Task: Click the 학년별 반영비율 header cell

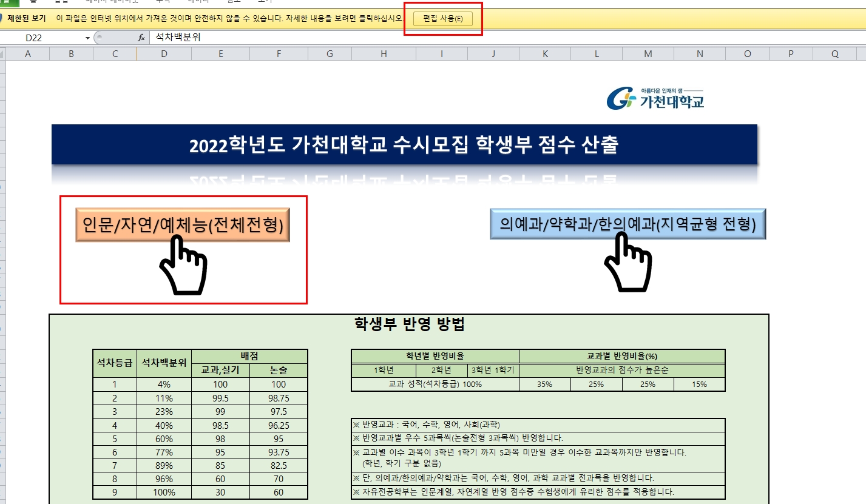Action: [x=435, y=356]
